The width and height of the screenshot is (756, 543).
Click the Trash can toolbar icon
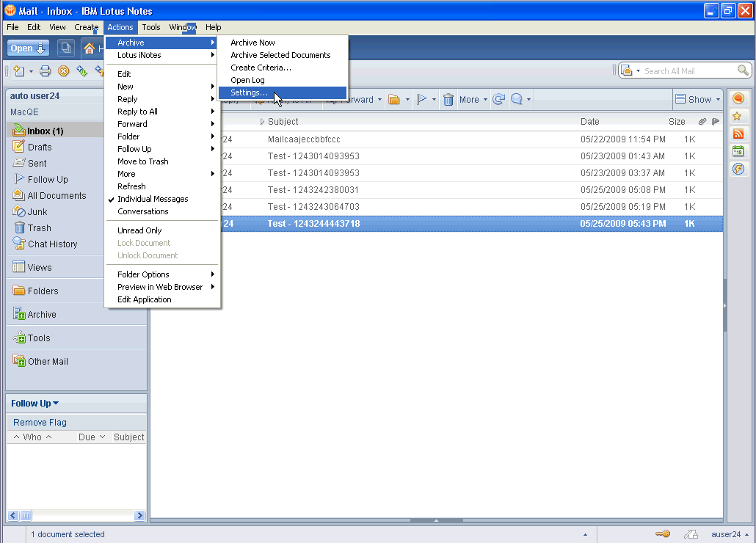[448, 99]
